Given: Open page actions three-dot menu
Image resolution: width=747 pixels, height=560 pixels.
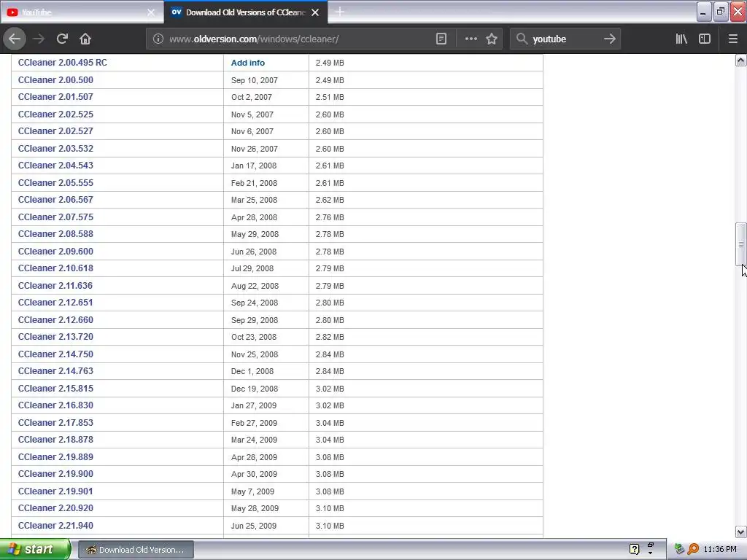Looking at the screenshot, I should click(471, 39).
